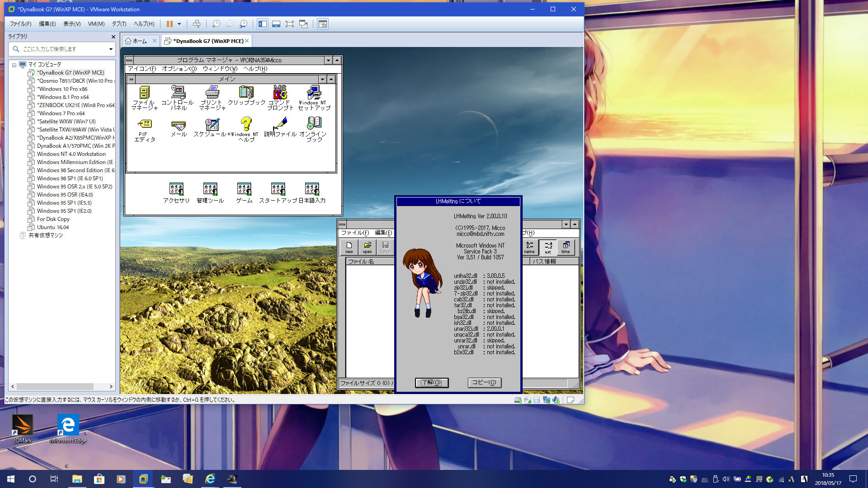
Task: Select Windows 7 Pro x64 VM
Action: click(x=61, y=113)
